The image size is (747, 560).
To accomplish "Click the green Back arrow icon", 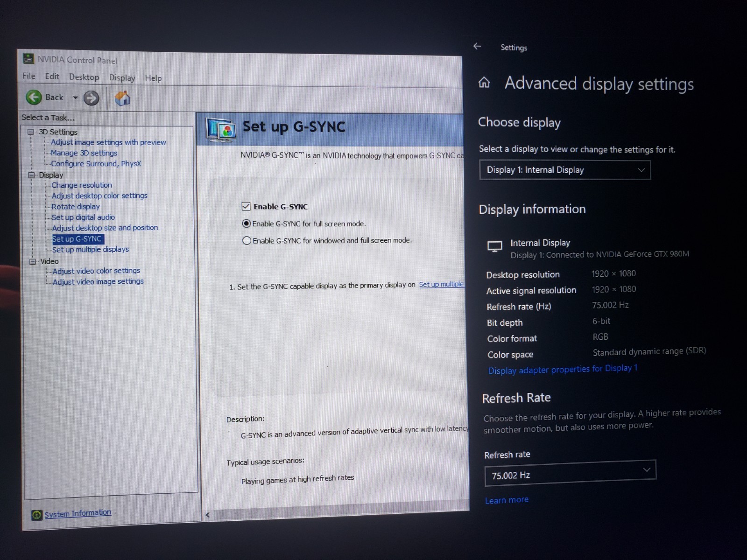I will tap(34, 97).
